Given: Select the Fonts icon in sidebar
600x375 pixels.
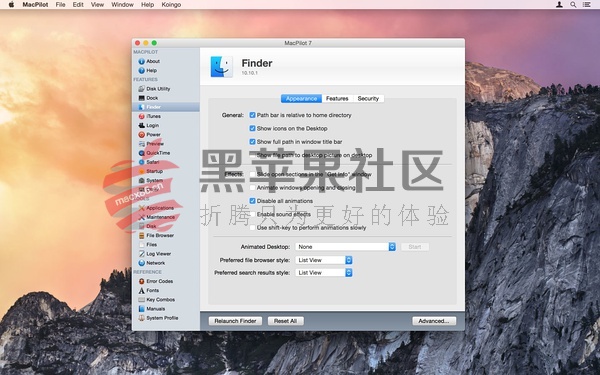Looking at the screenshot, I should 142,290.
